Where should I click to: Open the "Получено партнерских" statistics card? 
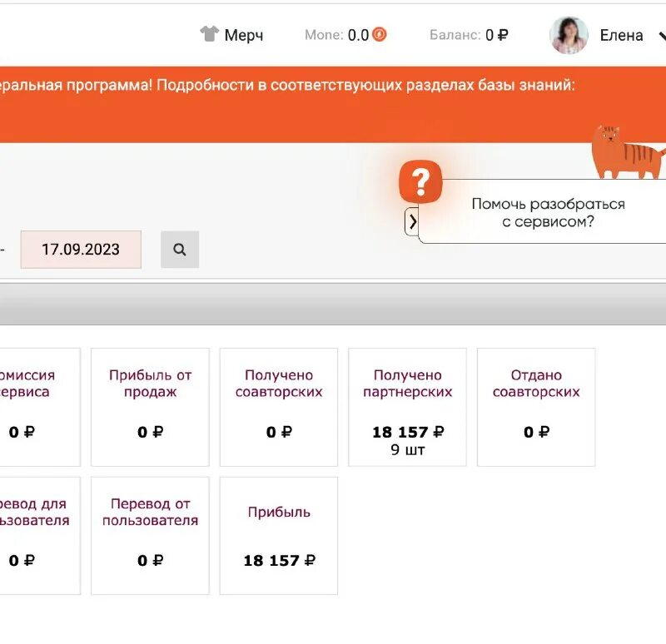point(407,407)
